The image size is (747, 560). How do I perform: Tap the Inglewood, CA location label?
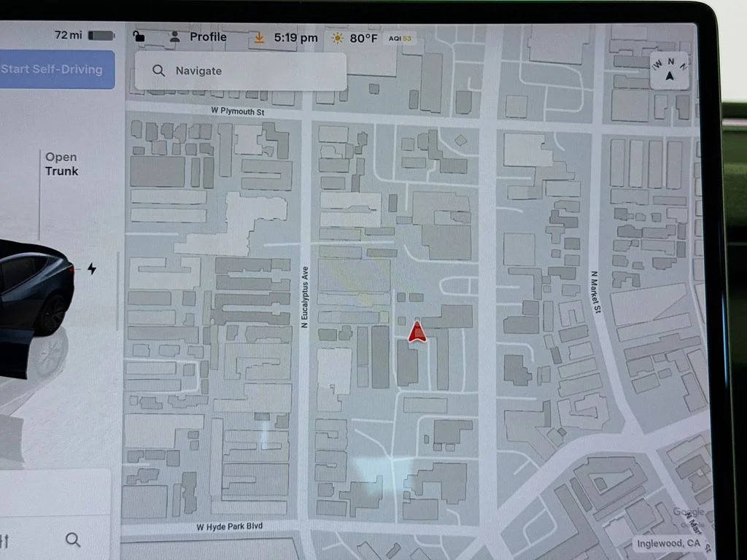click(668, 543)
